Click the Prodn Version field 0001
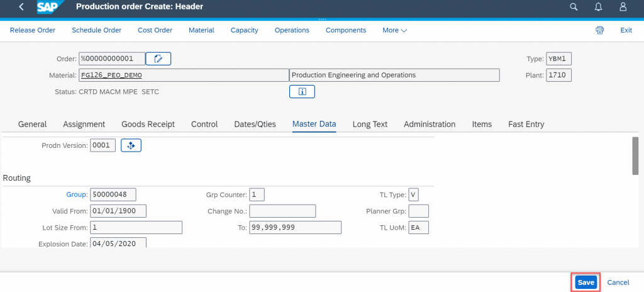Screen dimensions: 644x292 [103, 145]
